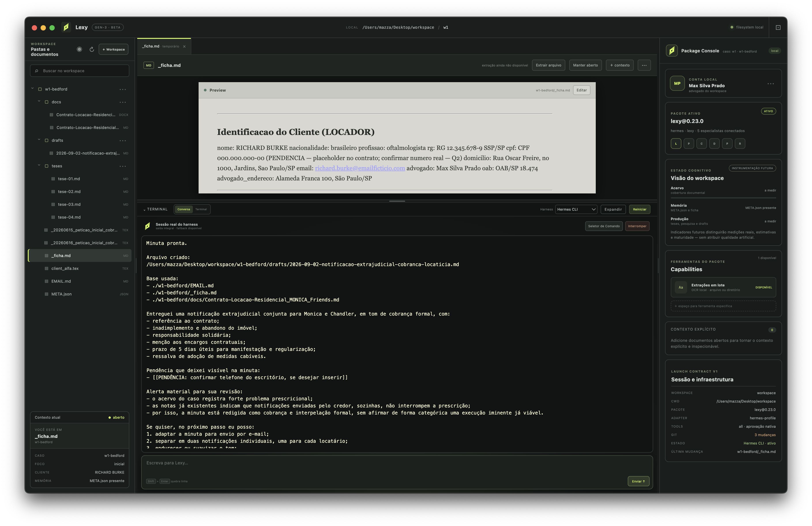This screenshot has width=812, height=526.
Task: Refresh the workspace file tree
Action: pyautogui.click(x=92, y=49)
